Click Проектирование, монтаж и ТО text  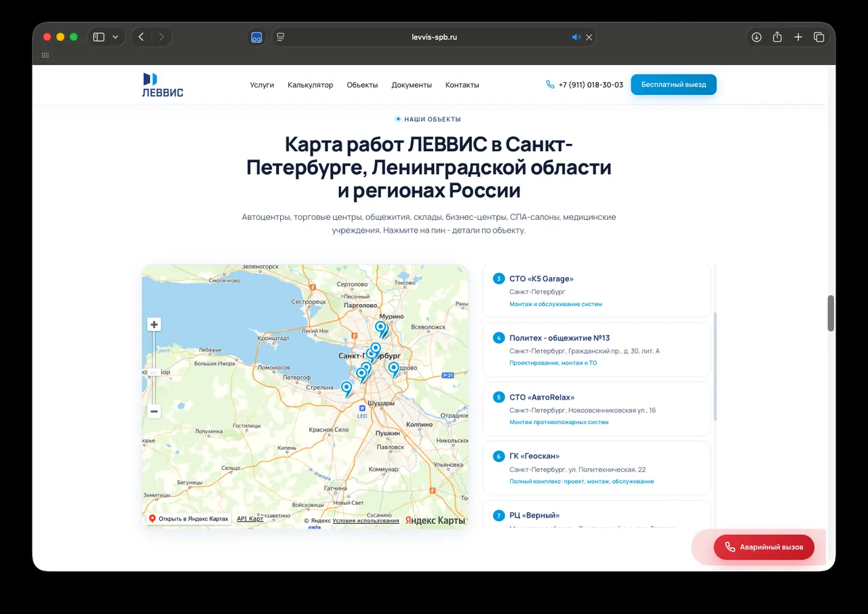[553, 363]
